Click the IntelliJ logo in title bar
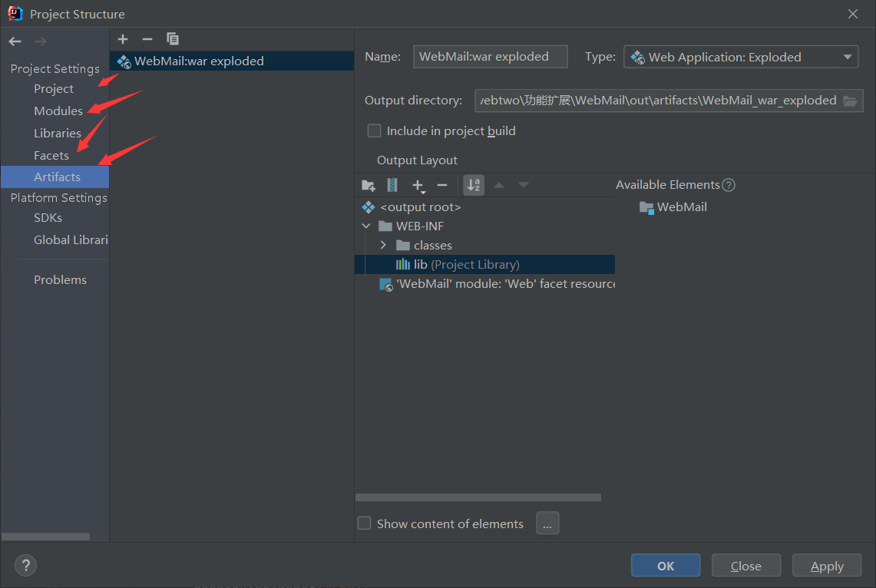This screenshot has height=588, width=876. pyautogui.click(x=15, y=13)
